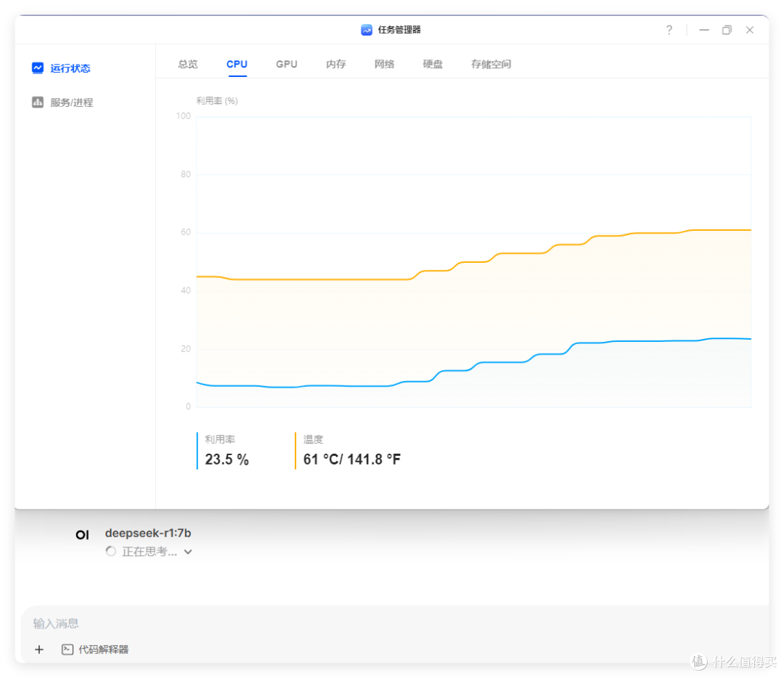
Task: Click the plus icon below message box
Action: pos(39,650)
